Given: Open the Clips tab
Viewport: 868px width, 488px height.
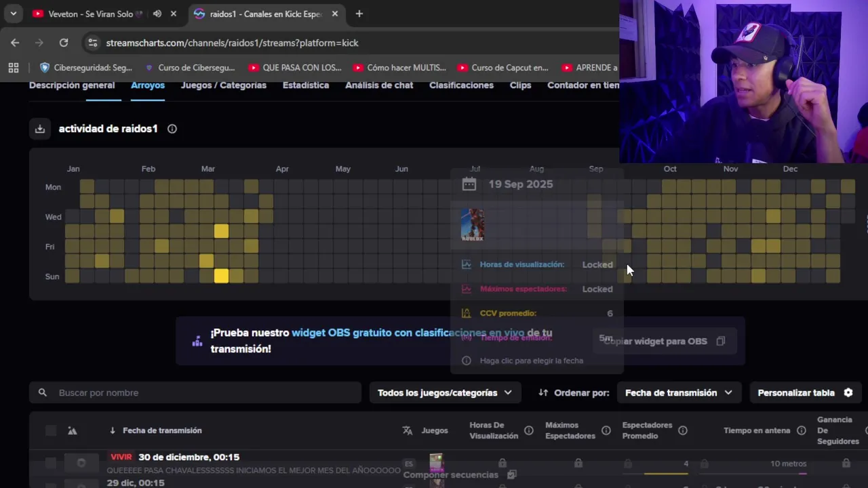Looking at the screenshot, I should click(521, 85).
